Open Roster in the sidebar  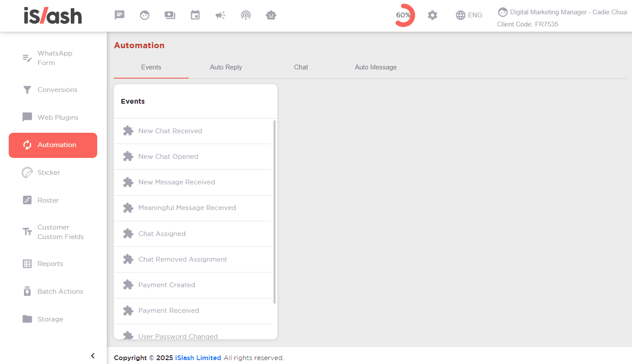(53, 200)
